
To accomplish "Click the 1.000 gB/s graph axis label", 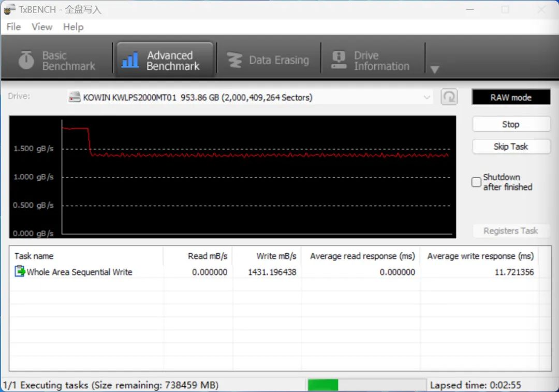I will pos(34,177).
